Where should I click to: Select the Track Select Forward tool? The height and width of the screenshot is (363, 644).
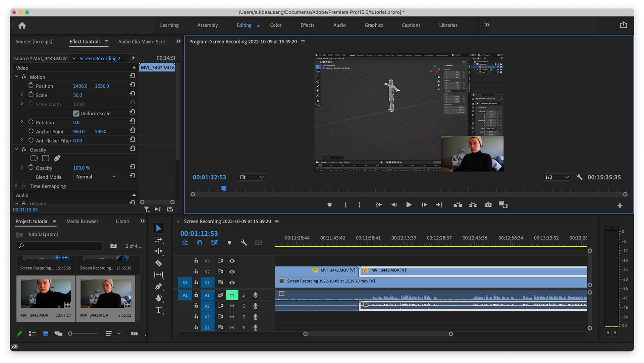click(159, 240)
